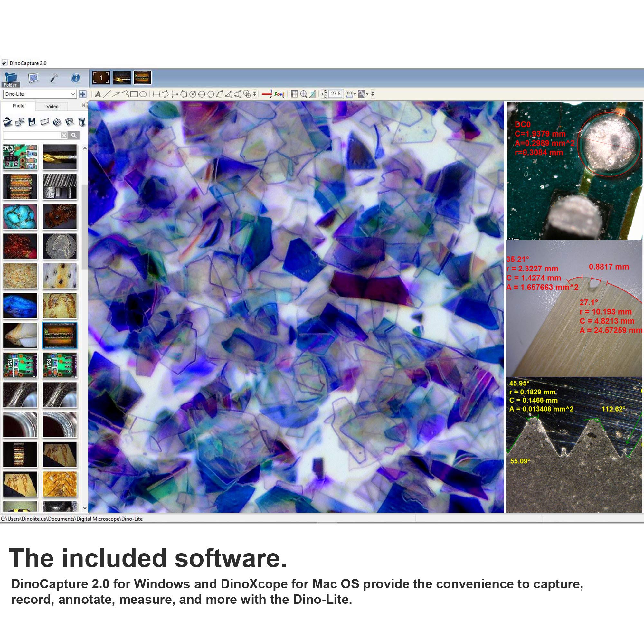Screen dimensions: 644x644
Task: Select the Text annotation tool
Action: coord(98,94)
